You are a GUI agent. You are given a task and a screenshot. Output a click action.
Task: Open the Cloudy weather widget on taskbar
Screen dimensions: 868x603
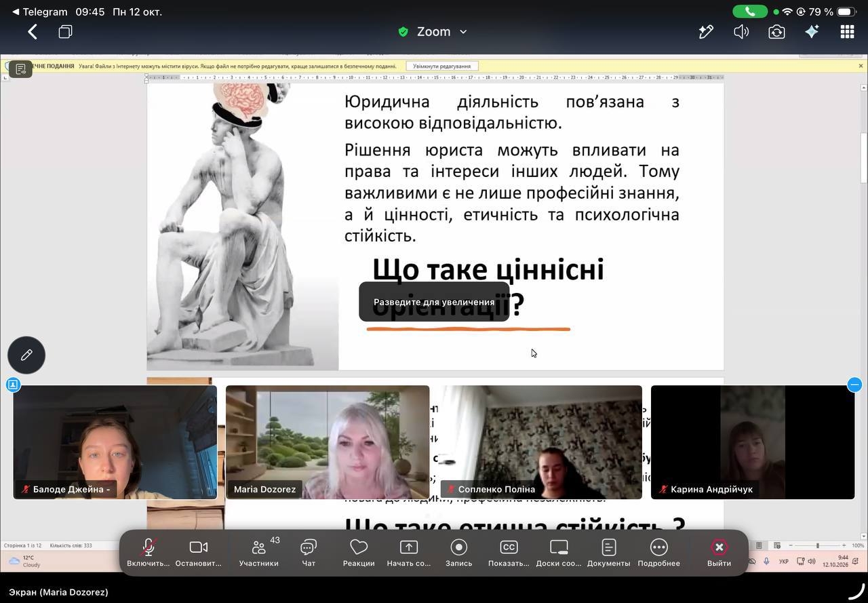coord(24,561)
